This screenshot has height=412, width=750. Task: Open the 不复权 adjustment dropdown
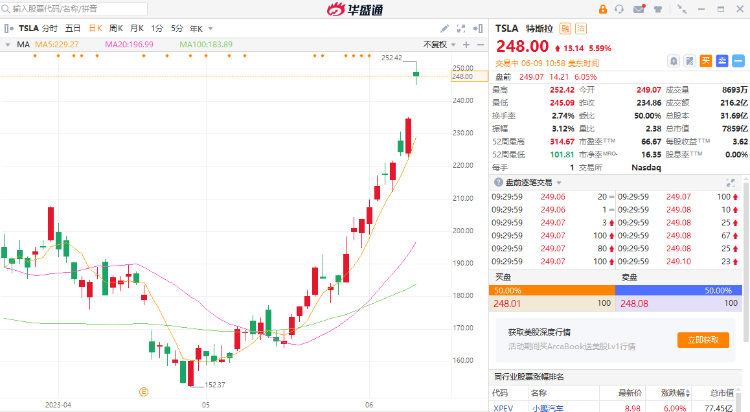(439, 45)
